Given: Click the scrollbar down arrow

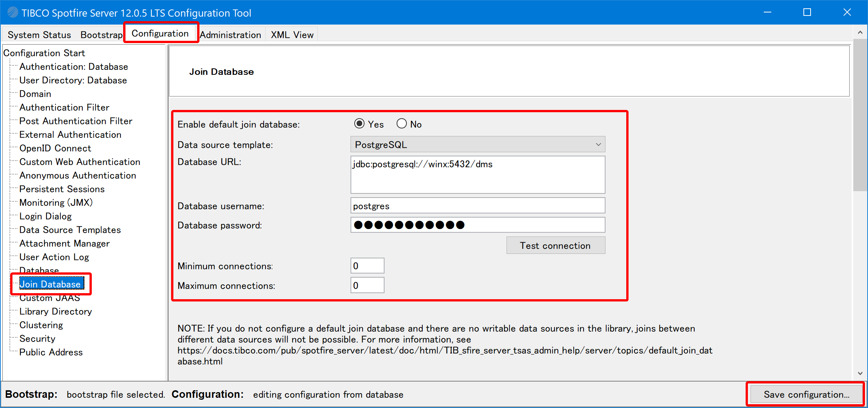Looking at the screenshot, I should pyautogui.click(x=860, y=373).
